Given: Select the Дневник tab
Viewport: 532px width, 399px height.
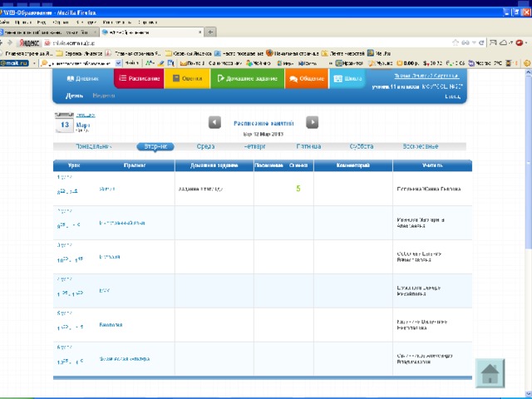Looking at the screenshot, I should tap(82, 79).
